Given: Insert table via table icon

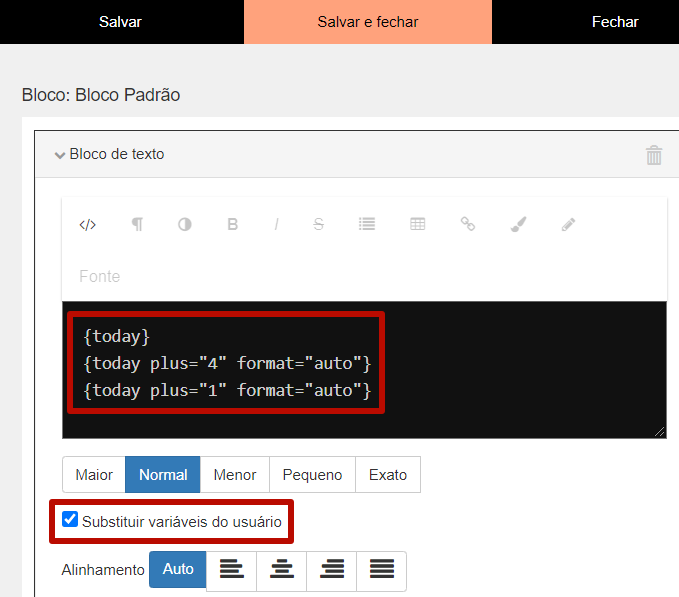Looking at the screenshot, I should click(x=417, y=224).
